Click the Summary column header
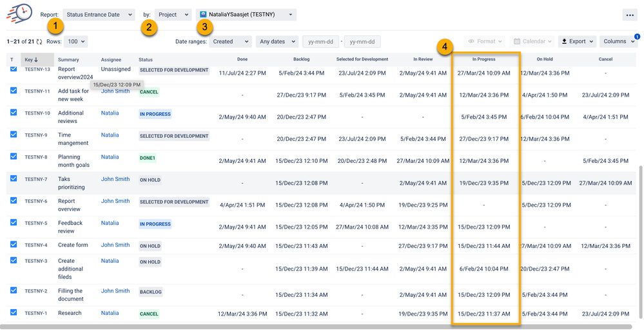Screen dimensions: 644x331 click(x=68, y=60)
